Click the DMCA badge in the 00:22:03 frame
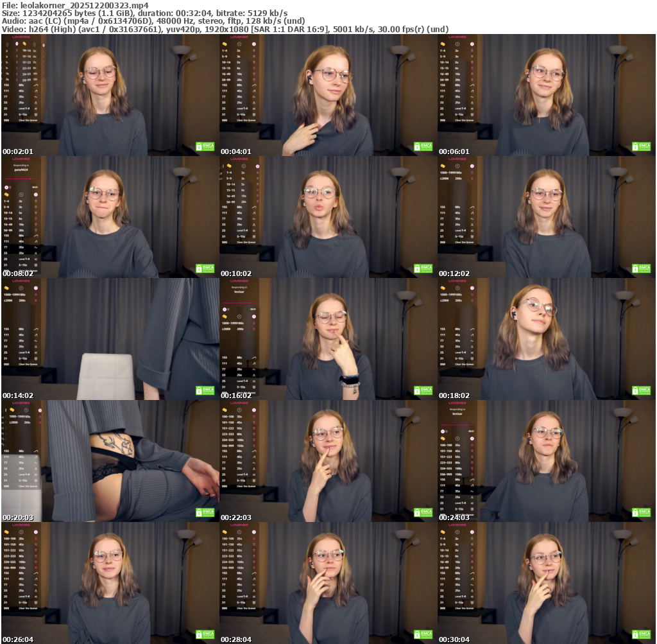657x644 pixels. tap(423, 512)
